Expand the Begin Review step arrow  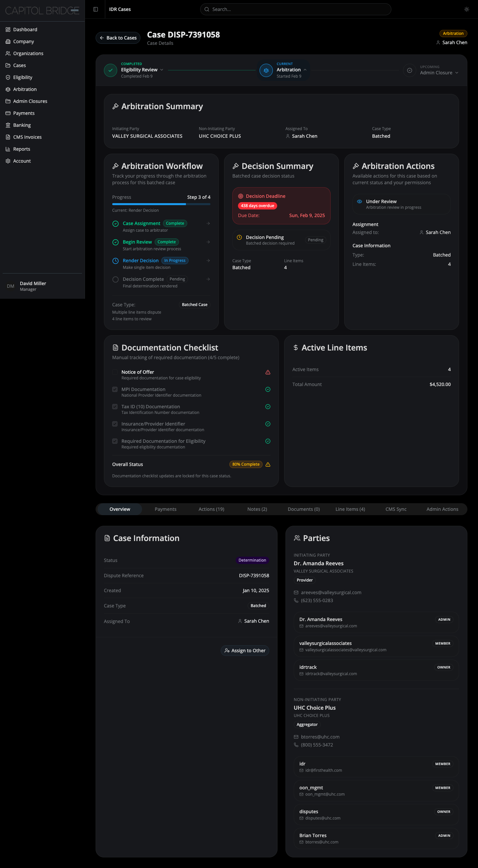click(x=208, y=242)
